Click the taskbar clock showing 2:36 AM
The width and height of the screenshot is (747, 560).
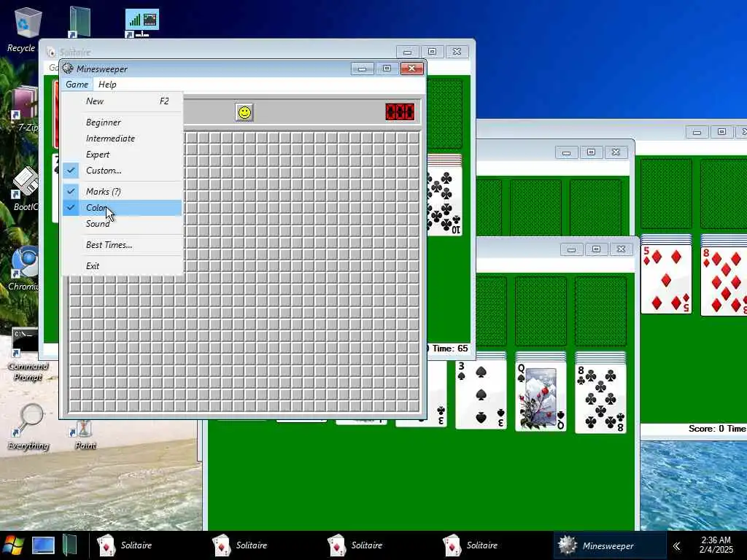coord(716,545)
